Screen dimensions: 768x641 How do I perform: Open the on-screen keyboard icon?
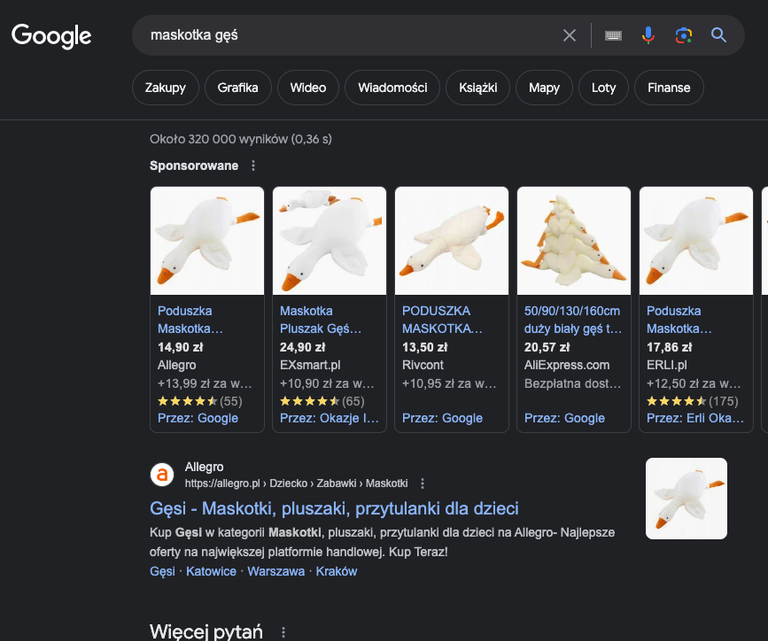[613, 35]
